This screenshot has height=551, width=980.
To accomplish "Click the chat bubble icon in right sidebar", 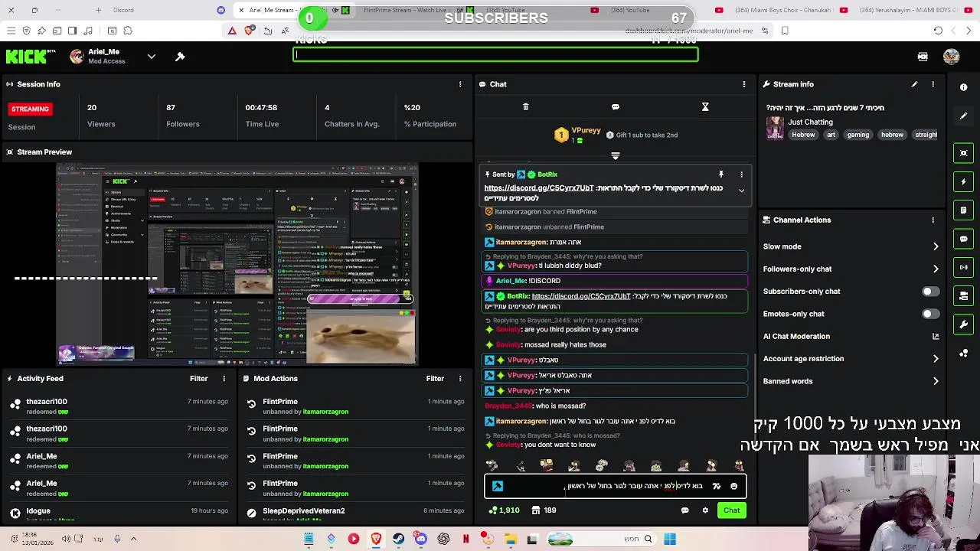I will [x=964, y=239].
